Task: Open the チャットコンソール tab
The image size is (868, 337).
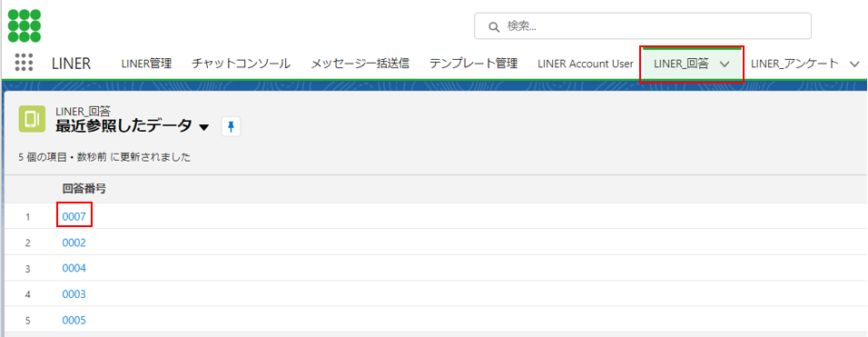Action: click(241, 64)
